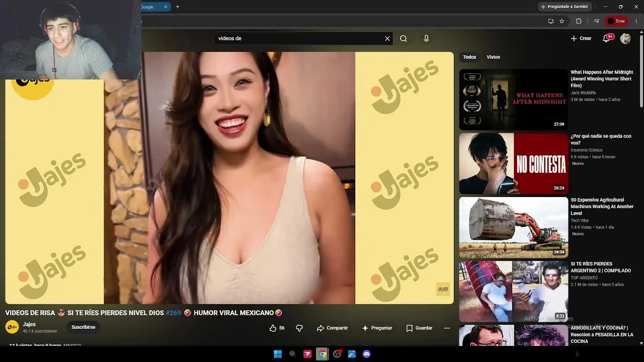Image resolution: width=644 pixels, height=362 pixels.
Task: Open the agricultural machines video thumbnail
Action: point(514,227)
